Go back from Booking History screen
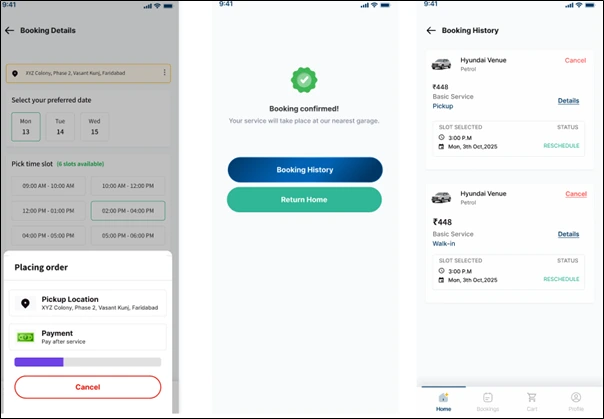 pos(431,31)
